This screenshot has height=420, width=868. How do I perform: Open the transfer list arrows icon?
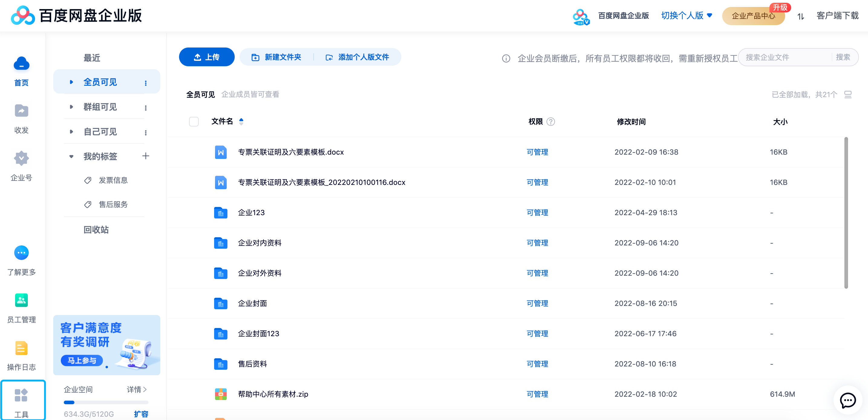801,16
